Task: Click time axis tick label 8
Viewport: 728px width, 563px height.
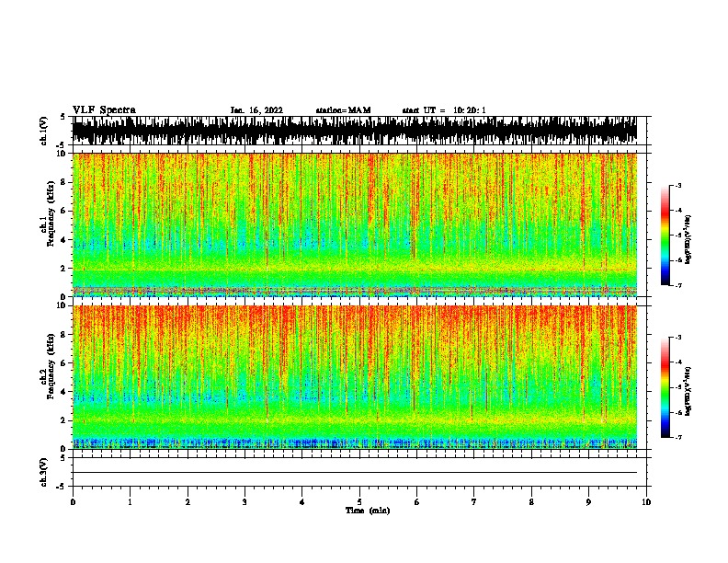Action: tap(531, 502)
